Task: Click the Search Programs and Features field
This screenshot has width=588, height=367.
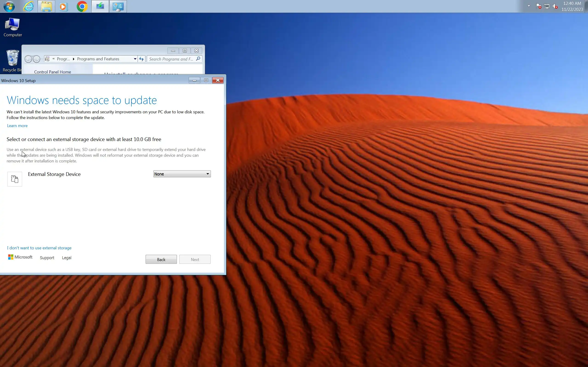Action: tap(171, 59)
